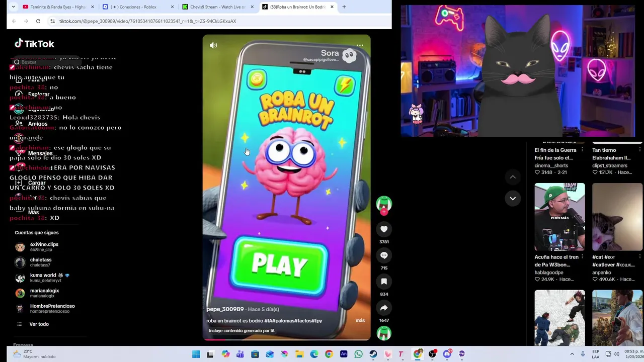The height and width of the screenshot is (362, 644).
Task: Open File Explorer from the taskbar
Action: (299, 354)
